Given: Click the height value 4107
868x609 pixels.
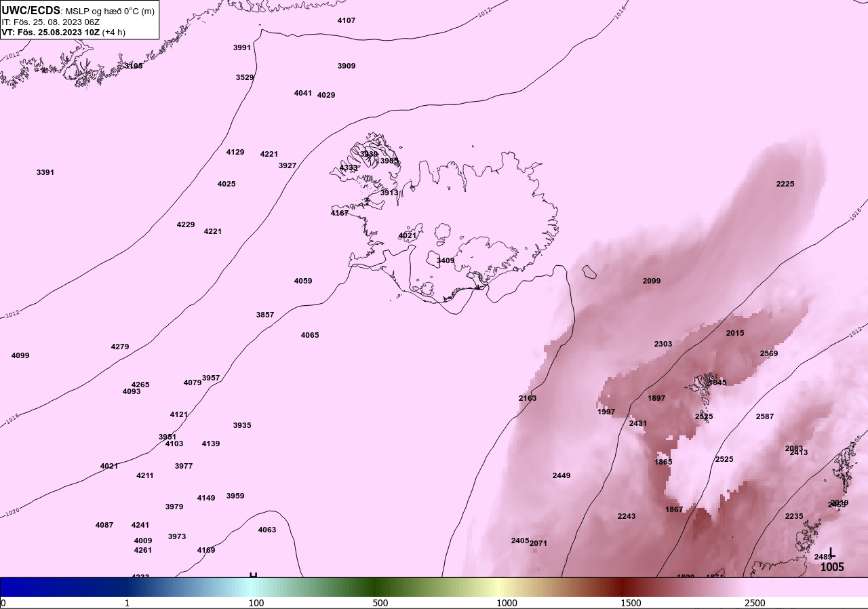Looking at the screenshot, I should (x=347, y=20).
